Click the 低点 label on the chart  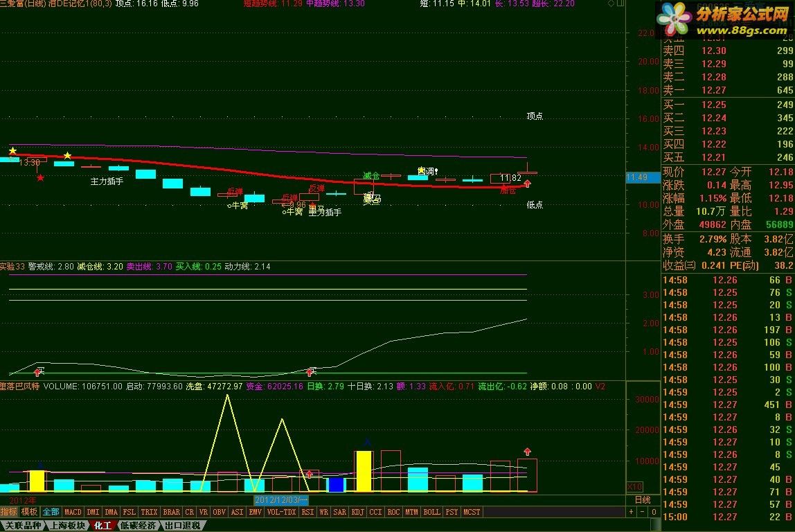pyautogui.click(x=535, y=205)
